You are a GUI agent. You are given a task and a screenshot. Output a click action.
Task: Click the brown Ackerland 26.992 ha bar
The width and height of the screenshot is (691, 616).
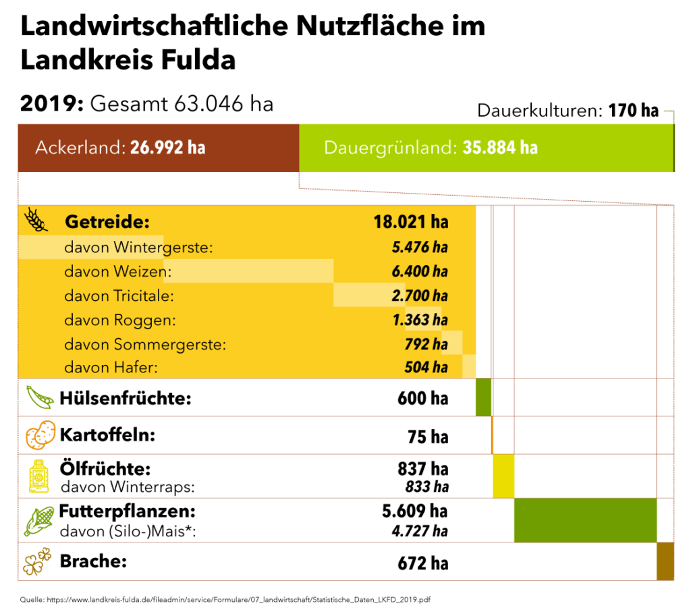[158, 148]
